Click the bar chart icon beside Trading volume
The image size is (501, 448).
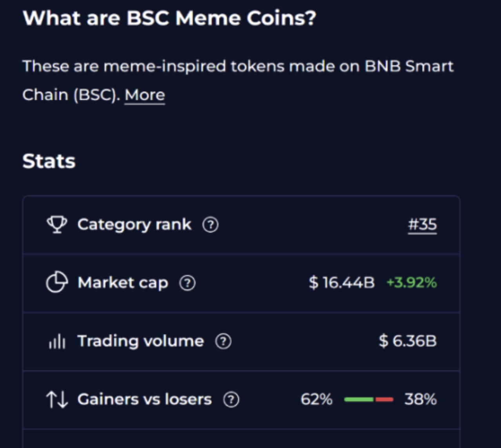point(57,341)
